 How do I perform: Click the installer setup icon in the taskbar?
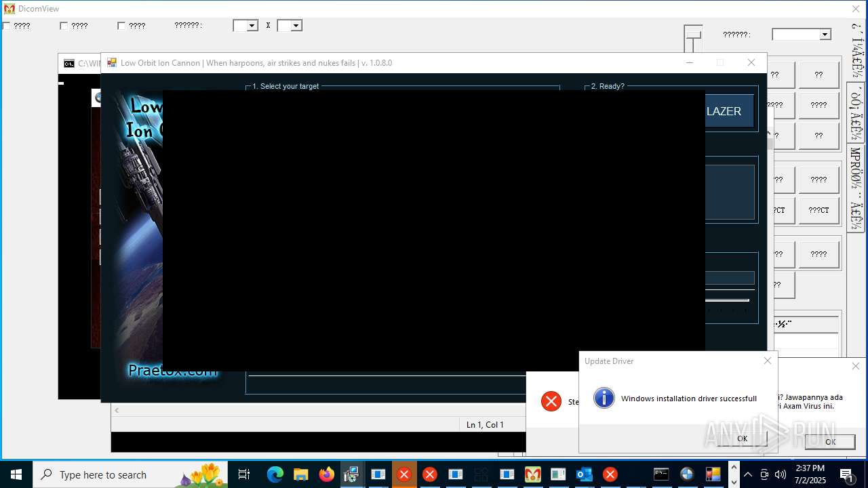[351, 474]
